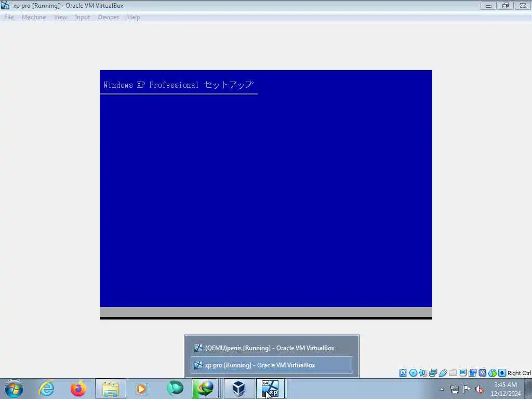The image size is (532, 399).
Task: Open the File menu
Action: point(9,17)
